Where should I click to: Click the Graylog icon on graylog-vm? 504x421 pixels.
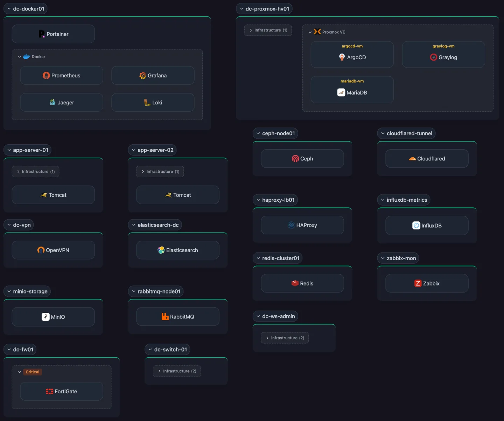[x=434, y=57]
